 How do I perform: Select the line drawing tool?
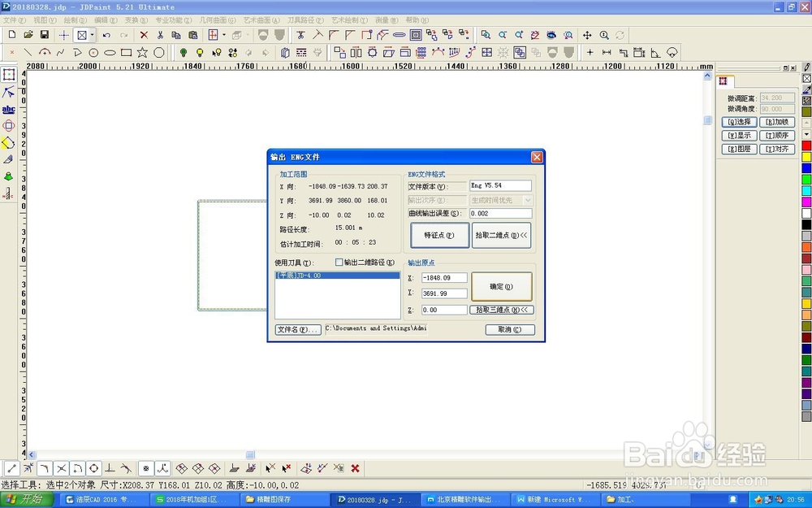(x=28, y=52)
